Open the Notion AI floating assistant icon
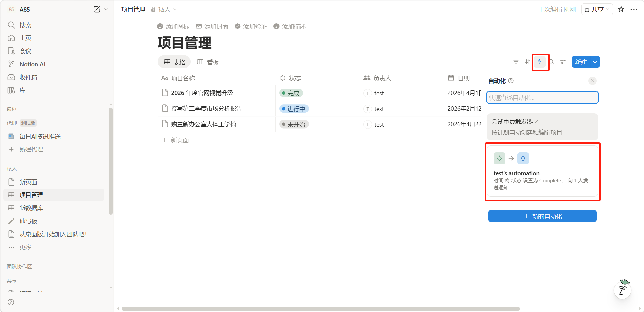 coord(622,290)
